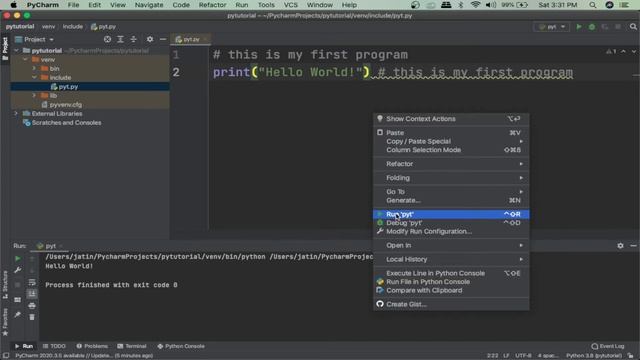The width and height of the screenshot is (640, 360).
Task: Expand the Refactor submenu
Action: [451, 164]
